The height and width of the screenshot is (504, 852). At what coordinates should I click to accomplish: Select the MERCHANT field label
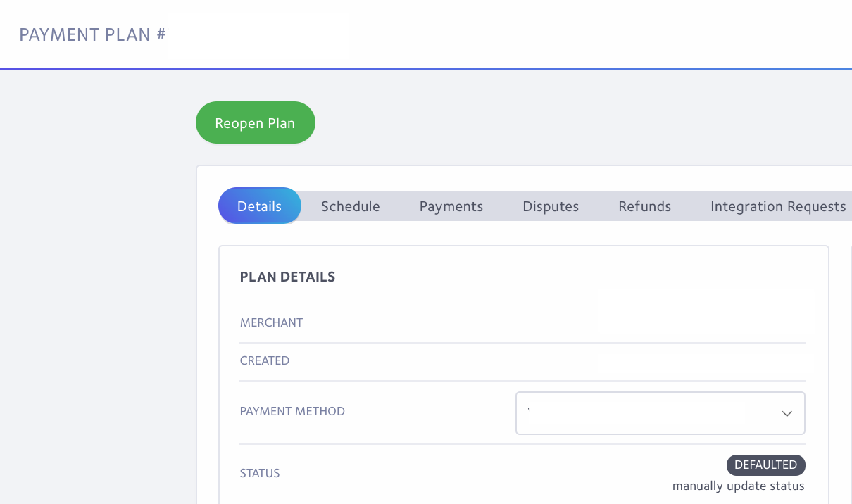pos(271,322)
